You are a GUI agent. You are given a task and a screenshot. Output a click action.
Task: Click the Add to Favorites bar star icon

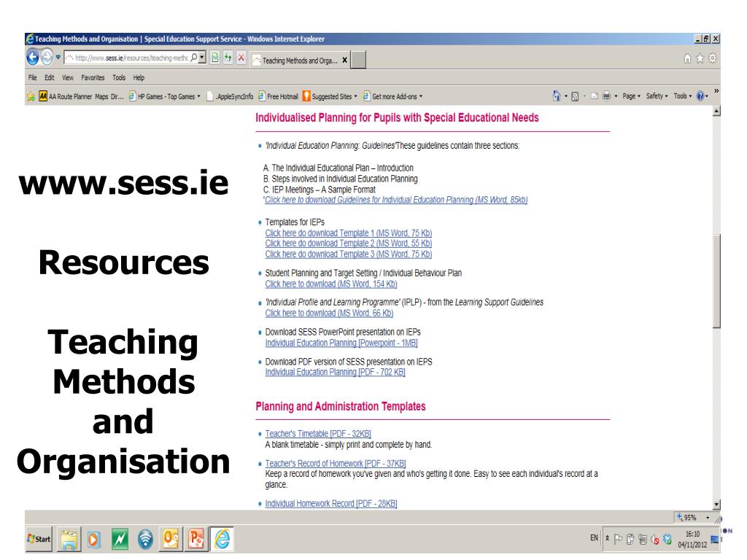[x=31, y=97]
